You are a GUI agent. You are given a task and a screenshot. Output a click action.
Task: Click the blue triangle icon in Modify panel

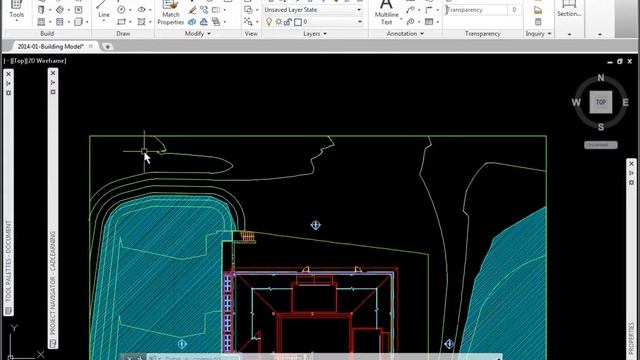[204, 22]
